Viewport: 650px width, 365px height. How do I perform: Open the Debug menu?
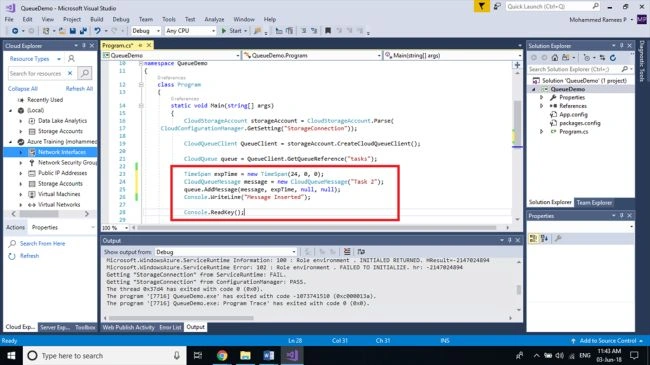[121, 19]
